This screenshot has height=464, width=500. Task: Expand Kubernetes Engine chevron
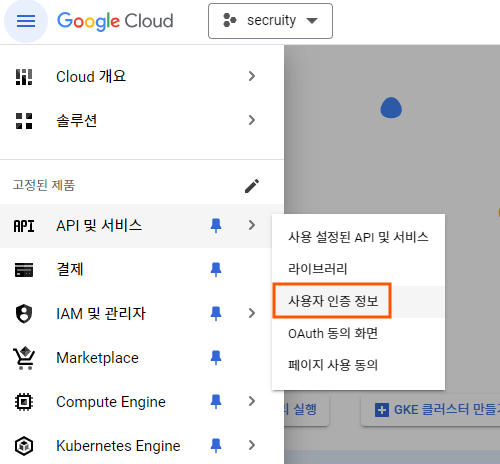coord(252,445)
